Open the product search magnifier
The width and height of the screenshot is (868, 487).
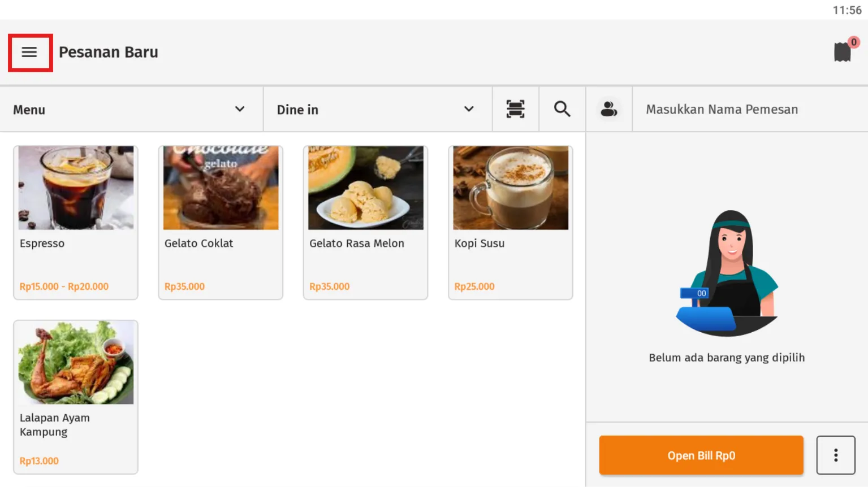(562, 109)
